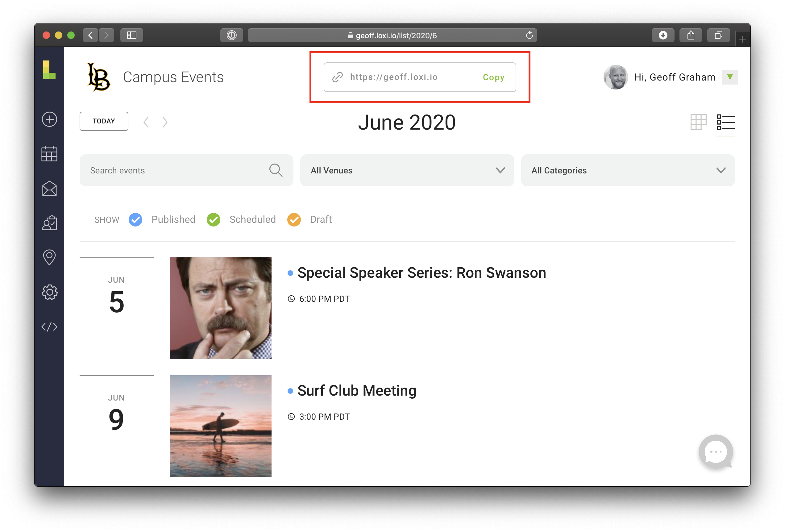
Task: Click the surfer event thumbnail
Action: (220, 426)
